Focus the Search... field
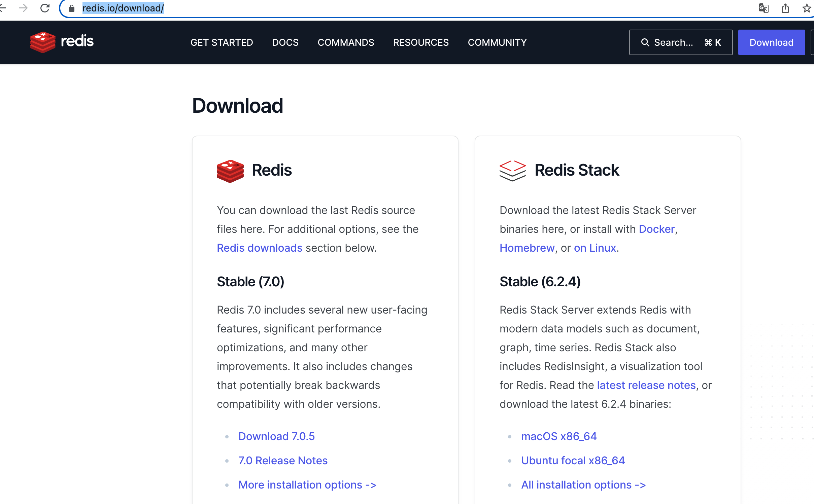Image resolution: width=814 pixels, height=504 pixels. pos(681,42)
